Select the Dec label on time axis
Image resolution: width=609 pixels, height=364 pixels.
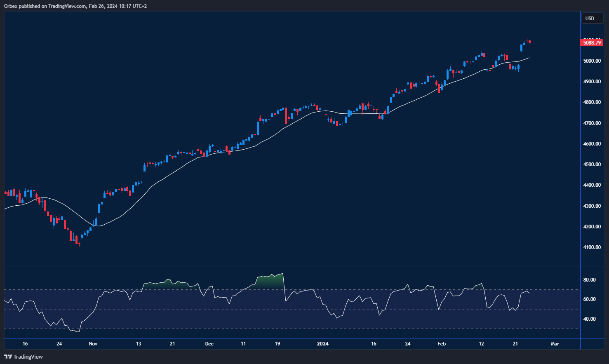209,343
